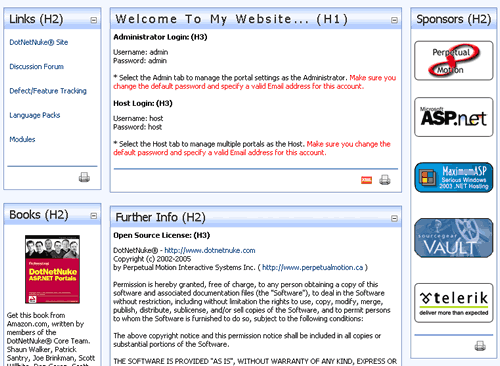Screen dimensions: 500x366
Task: Click the MaximumASP hosting sponsor banner
Action: 454,177
